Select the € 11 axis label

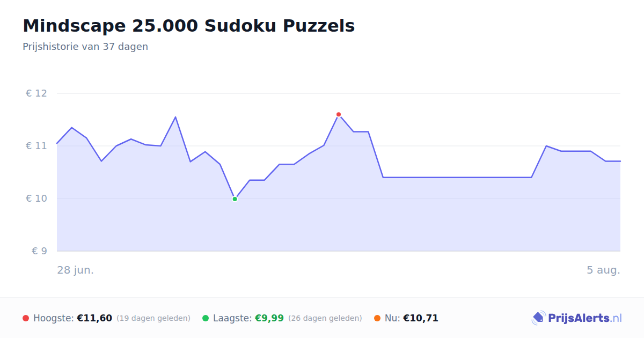click(36, 146)
